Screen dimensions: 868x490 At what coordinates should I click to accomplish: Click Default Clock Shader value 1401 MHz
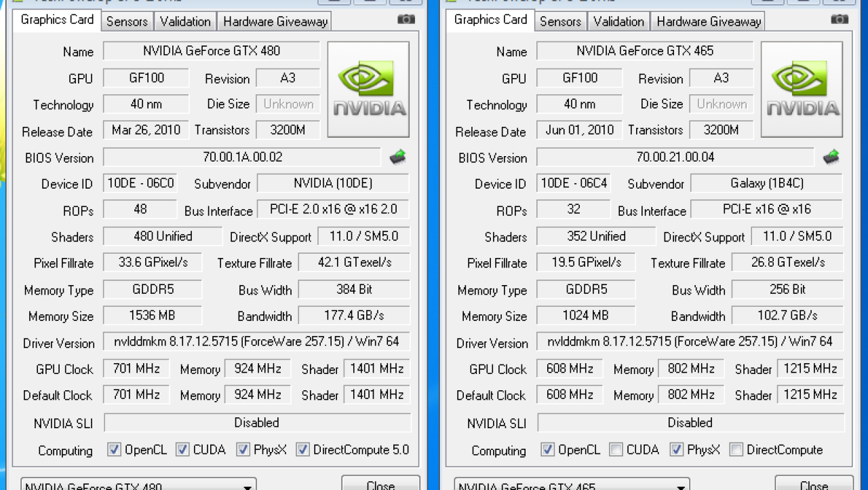(x=377, y=394)
